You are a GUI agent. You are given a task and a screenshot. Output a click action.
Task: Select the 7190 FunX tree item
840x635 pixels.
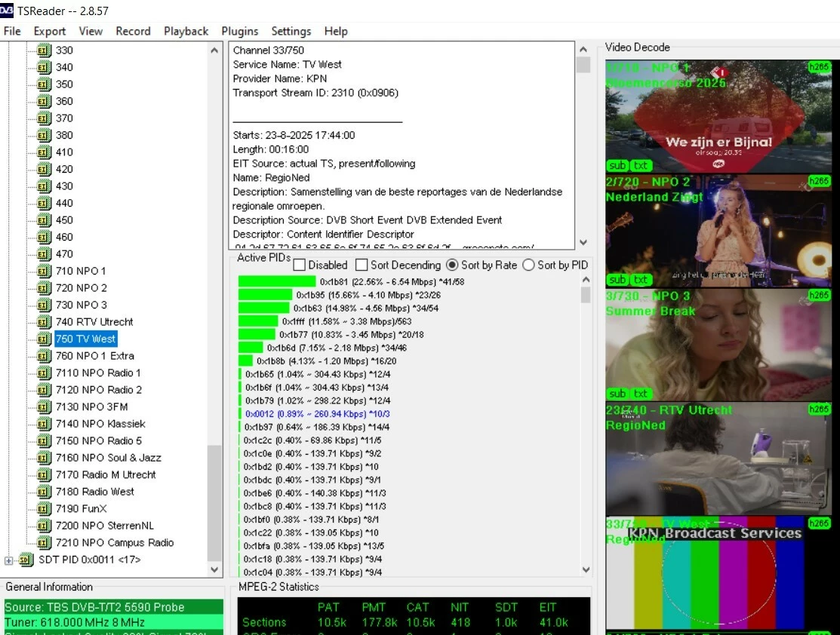(81, 508)
